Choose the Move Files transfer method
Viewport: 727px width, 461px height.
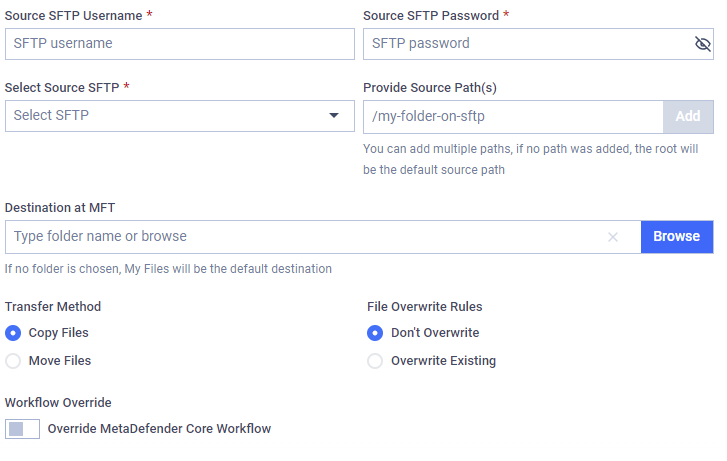(13, 361)
